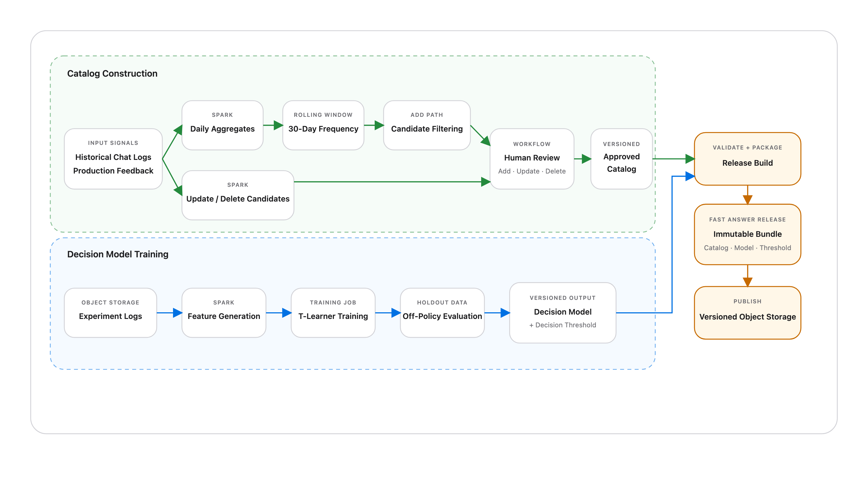Viewport: 868px width, 480px height.
Task: Click the 'INPUT SIGNALS' label
Action: click(x=113, y=143)
